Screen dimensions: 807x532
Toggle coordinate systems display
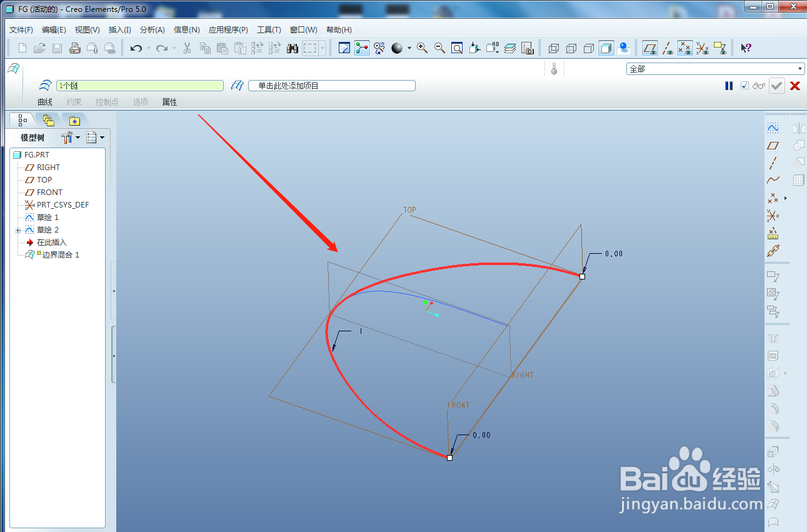pos(703,48)
